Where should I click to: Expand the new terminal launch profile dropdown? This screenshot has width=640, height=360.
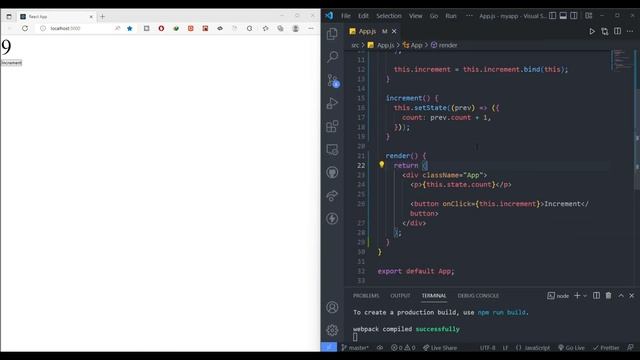click(585, 296)
